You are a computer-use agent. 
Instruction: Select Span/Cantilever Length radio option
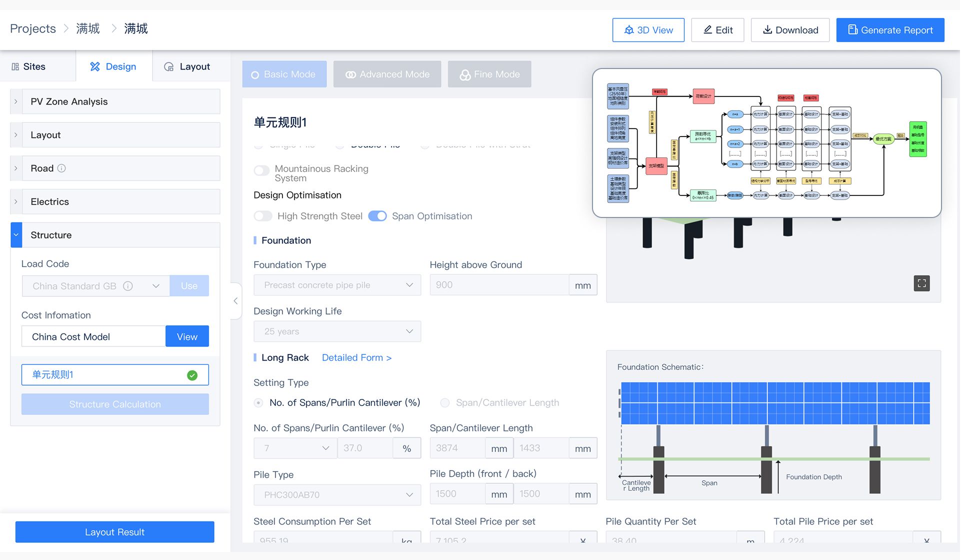(445, 403)
